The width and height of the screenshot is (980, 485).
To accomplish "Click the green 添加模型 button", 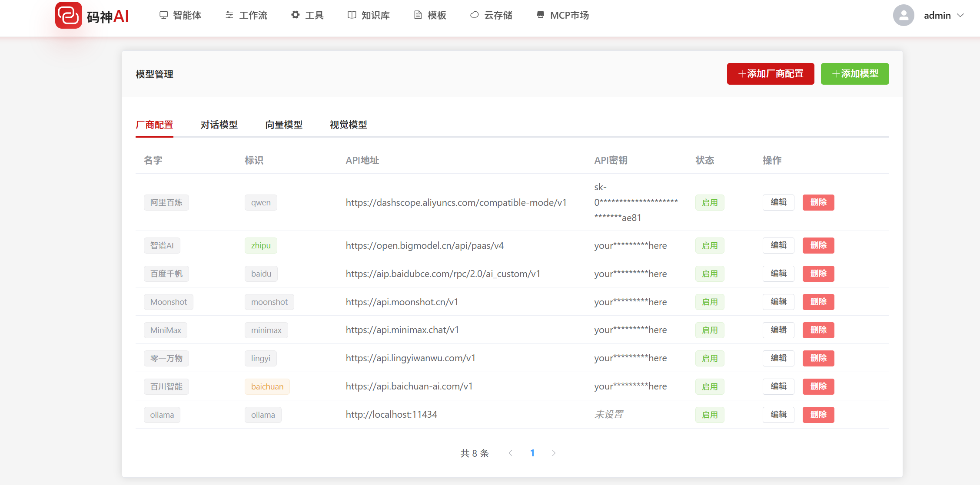I will pyautogui.click(x=854, y=74).
